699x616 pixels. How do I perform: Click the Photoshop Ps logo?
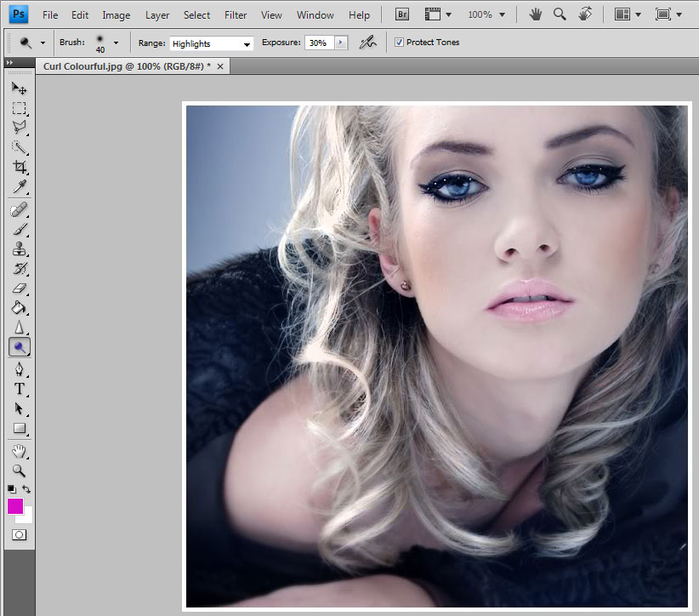pyautogui.click(x=19, y=14)
